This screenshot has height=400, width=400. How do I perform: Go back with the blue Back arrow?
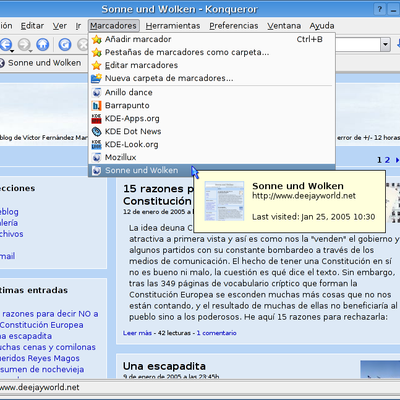6,44
